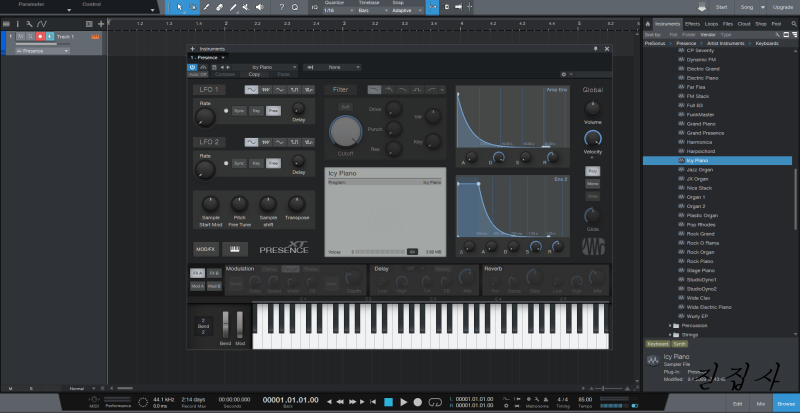Screen dimensions: 800x413
Task: Switch to the Loops browser tab
Action: point(711,24)
